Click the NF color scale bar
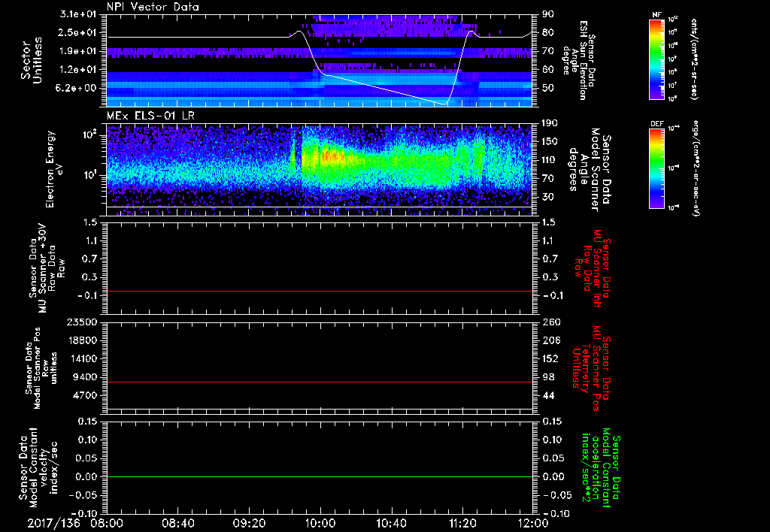The width and height of the screenshot is (770, 532). click(x=656, y=59)
